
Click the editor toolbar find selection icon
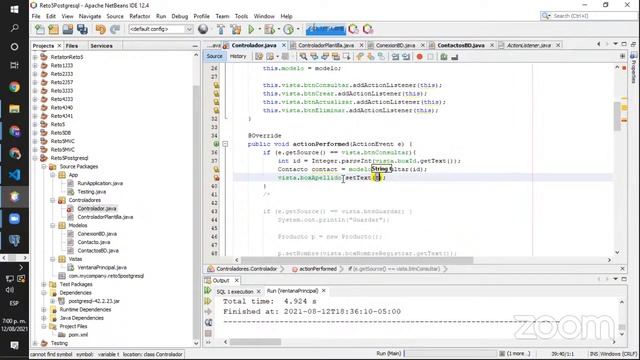(303, 57)
